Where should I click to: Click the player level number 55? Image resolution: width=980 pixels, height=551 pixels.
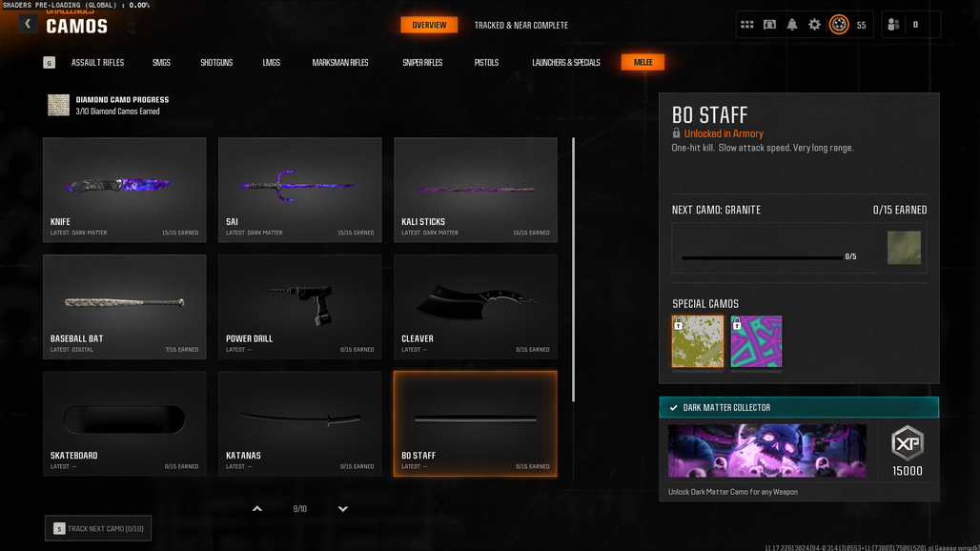(861, 25)
